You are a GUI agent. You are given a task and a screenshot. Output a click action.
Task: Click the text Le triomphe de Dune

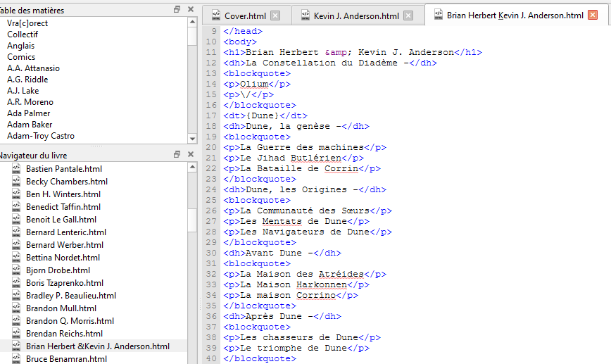click(x=294, y=348)
